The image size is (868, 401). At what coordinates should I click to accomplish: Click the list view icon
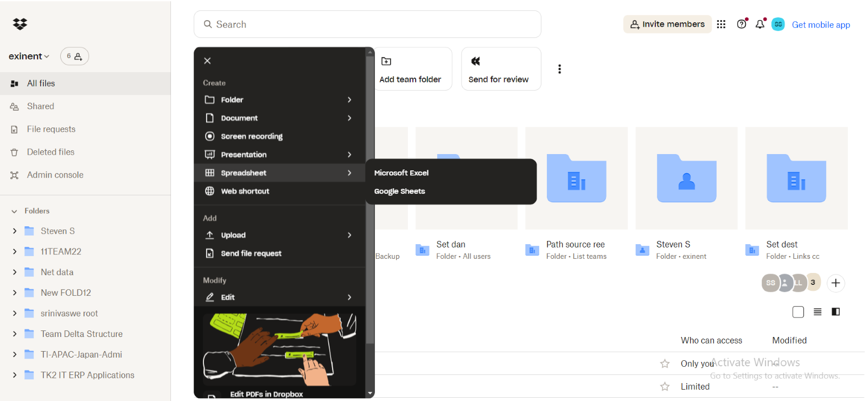818,311
